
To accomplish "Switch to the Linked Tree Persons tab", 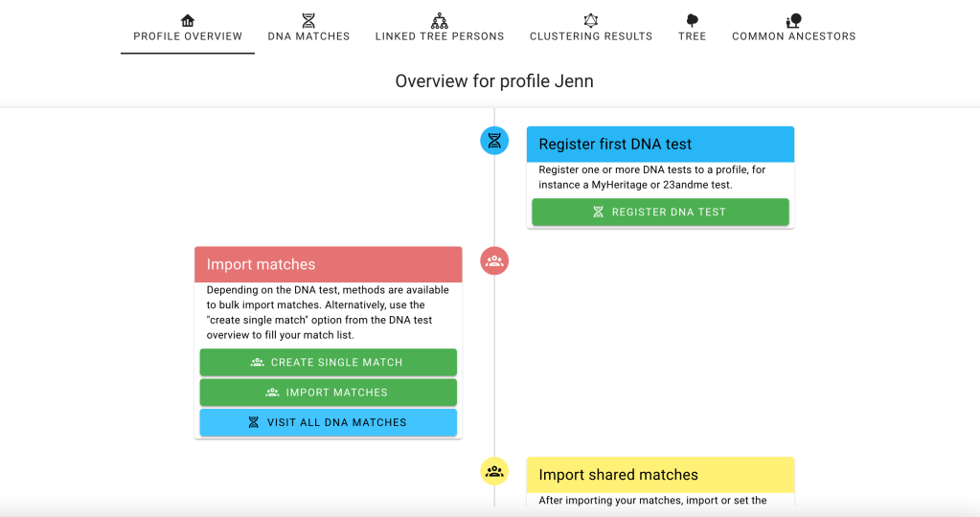I will point(440,36).
